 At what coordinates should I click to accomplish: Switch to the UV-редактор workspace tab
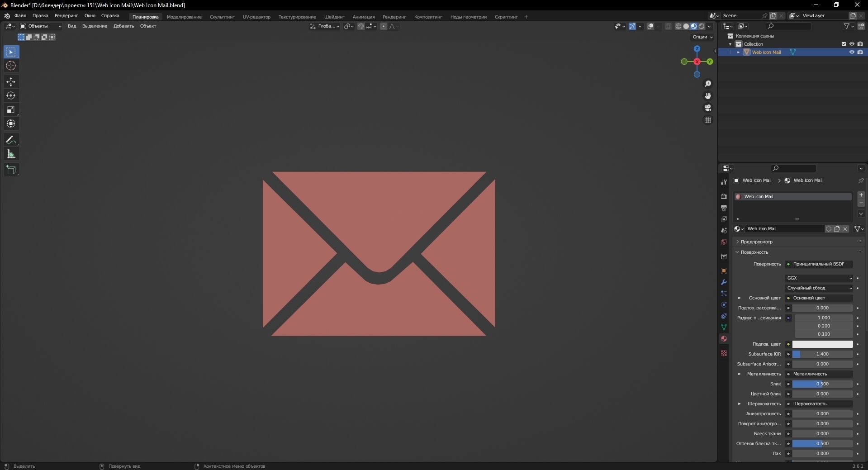click(256, 17)
